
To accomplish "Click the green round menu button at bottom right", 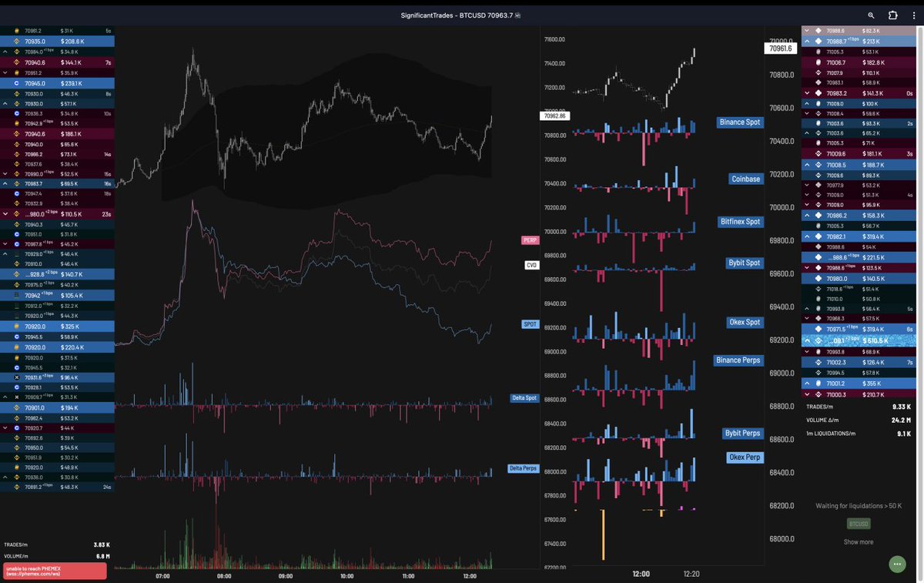I will click(x=896, y=564).
